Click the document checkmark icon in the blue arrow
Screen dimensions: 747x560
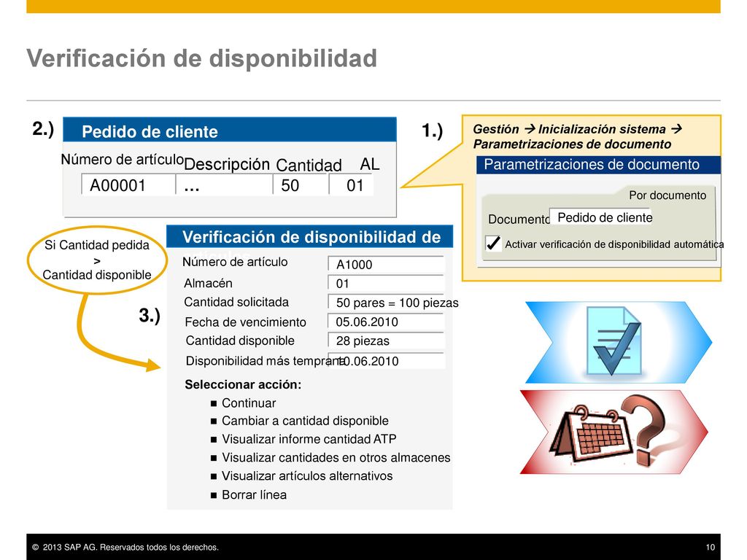coord(614,341)
